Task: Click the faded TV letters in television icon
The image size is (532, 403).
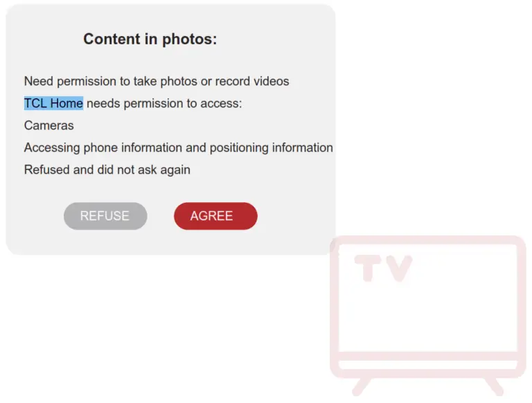Action: pos(383,269)
